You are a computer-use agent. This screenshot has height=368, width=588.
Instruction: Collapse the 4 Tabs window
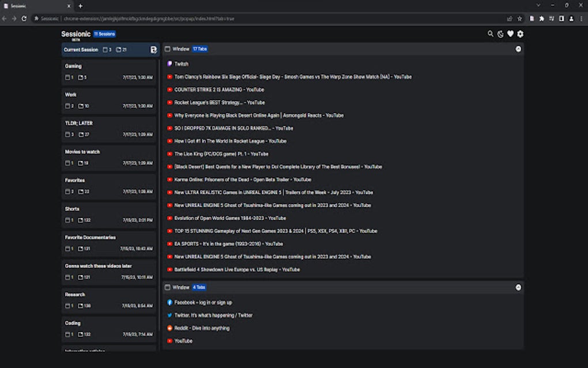pyautogui.click(x=518, y=287)
